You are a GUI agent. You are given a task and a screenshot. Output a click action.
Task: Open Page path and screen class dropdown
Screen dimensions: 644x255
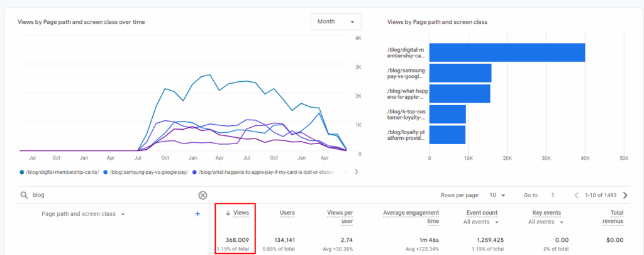[84, 214]
